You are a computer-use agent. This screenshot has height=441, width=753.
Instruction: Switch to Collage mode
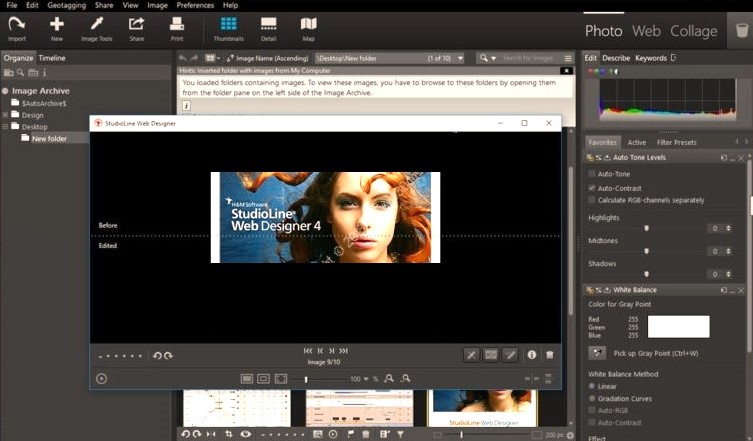(693, 31)
